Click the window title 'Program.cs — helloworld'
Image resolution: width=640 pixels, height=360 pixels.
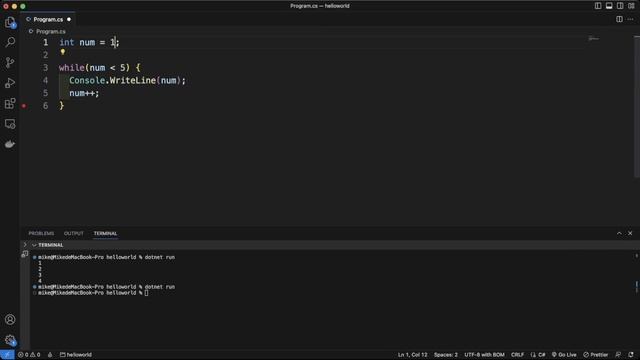click(320, 6)
